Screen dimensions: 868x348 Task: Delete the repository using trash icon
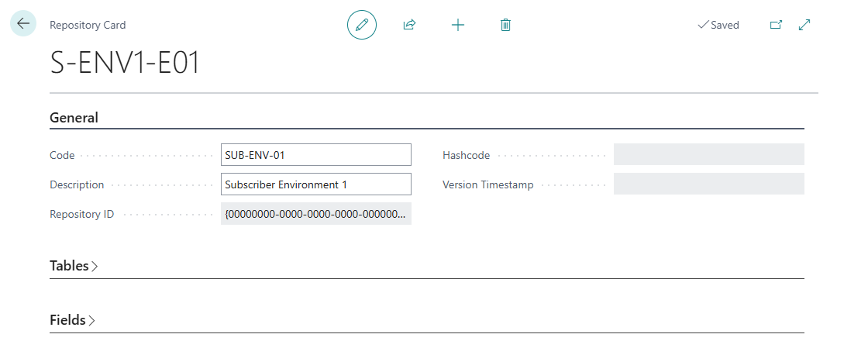coord(505,25)
